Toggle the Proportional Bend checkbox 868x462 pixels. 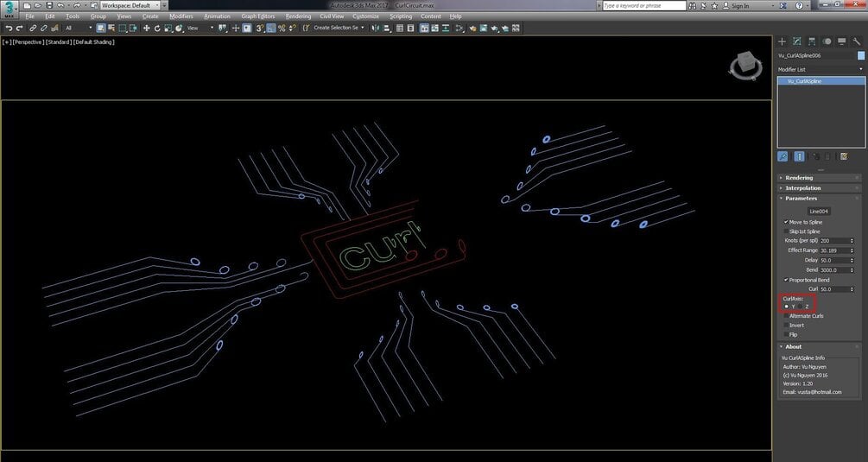pyautogui.click(x=786, y=280)
